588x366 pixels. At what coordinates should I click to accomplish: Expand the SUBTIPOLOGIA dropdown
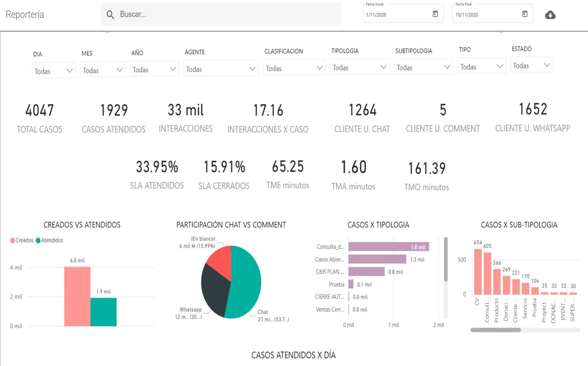(423, 67)
